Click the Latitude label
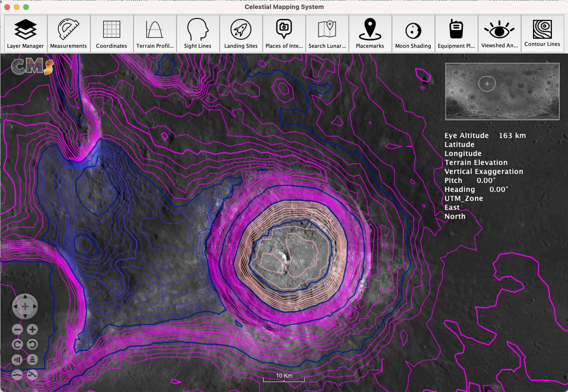 pyautogui.click(x=459, y=144)
